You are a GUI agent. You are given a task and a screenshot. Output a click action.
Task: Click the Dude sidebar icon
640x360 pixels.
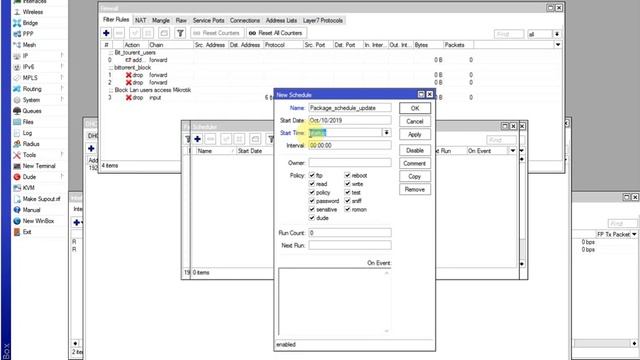coord(17,177)
